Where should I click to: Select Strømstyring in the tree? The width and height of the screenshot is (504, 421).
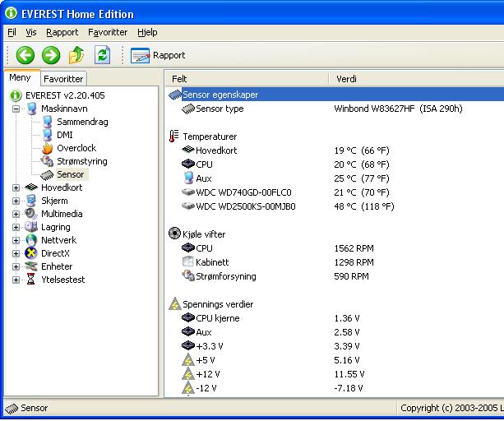click(82, 161)
